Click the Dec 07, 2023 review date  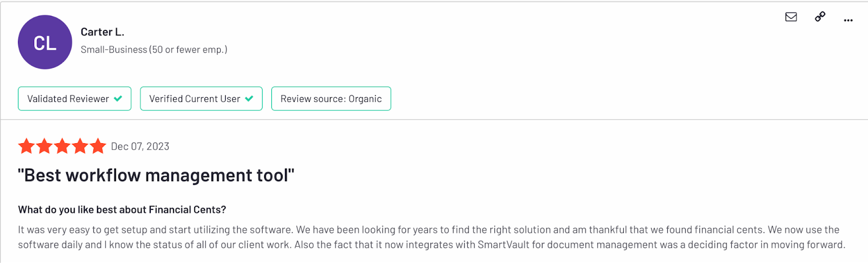point(140,146)
